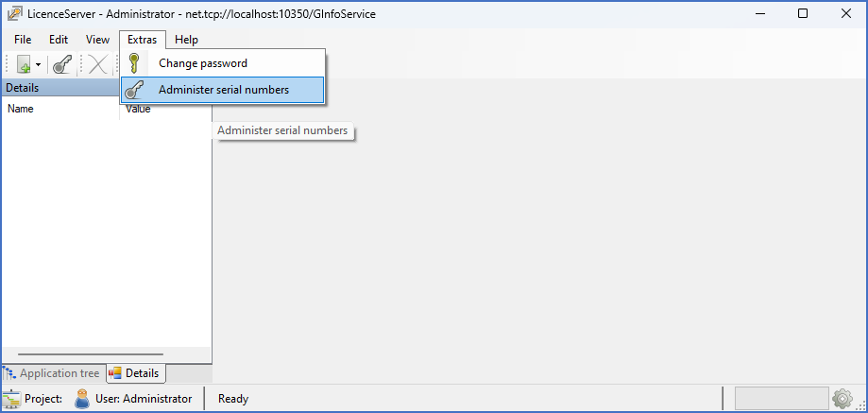Choose Change password from Extras menu
Screen dimensions: 868x413
pyautogui.click(x=223, y=63)
